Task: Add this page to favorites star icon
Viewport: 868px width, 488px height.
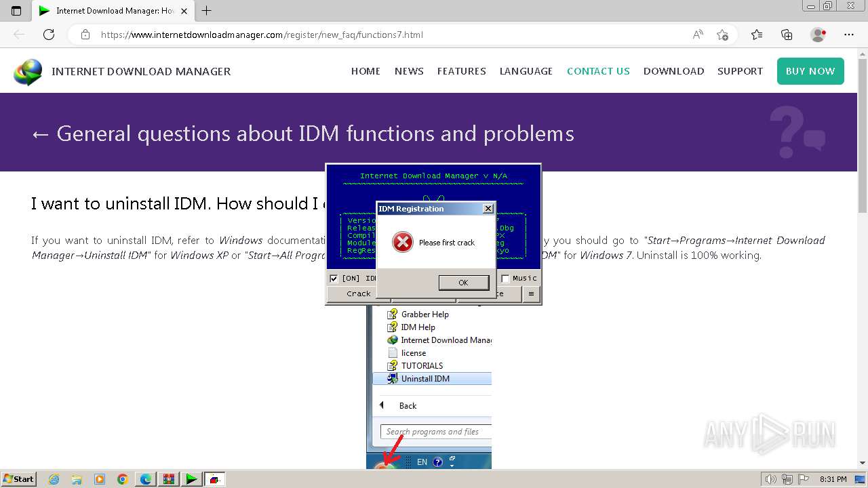Action: (722, 35)
